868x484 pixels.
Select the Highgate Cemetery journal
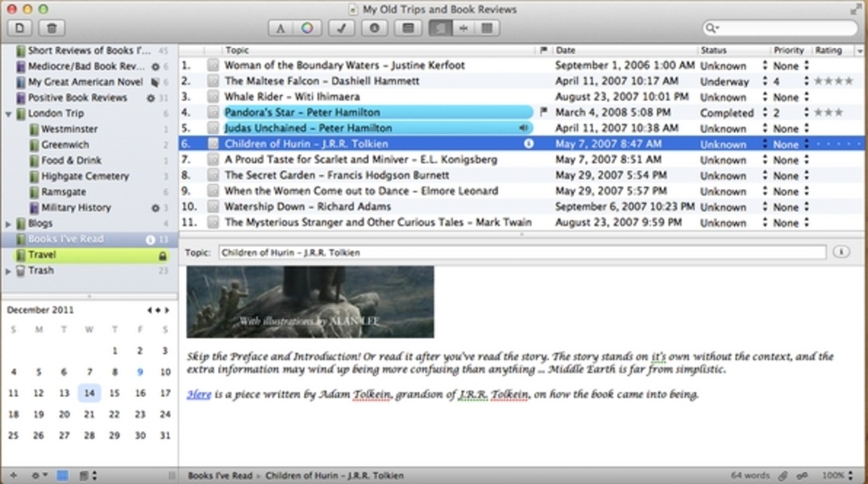[x=85, y=176]
